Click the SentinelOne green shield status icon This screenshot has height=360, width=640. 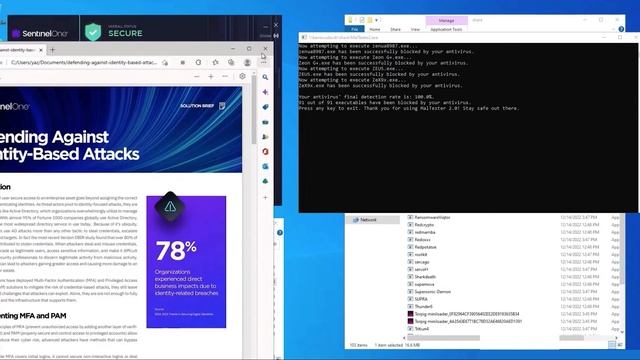pyautogui.click(x=93, y=32)
